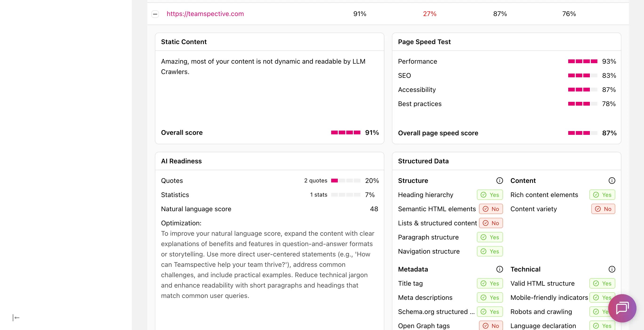Open the chat support widget
Viewport: 644px width, 330px height.
622,308
